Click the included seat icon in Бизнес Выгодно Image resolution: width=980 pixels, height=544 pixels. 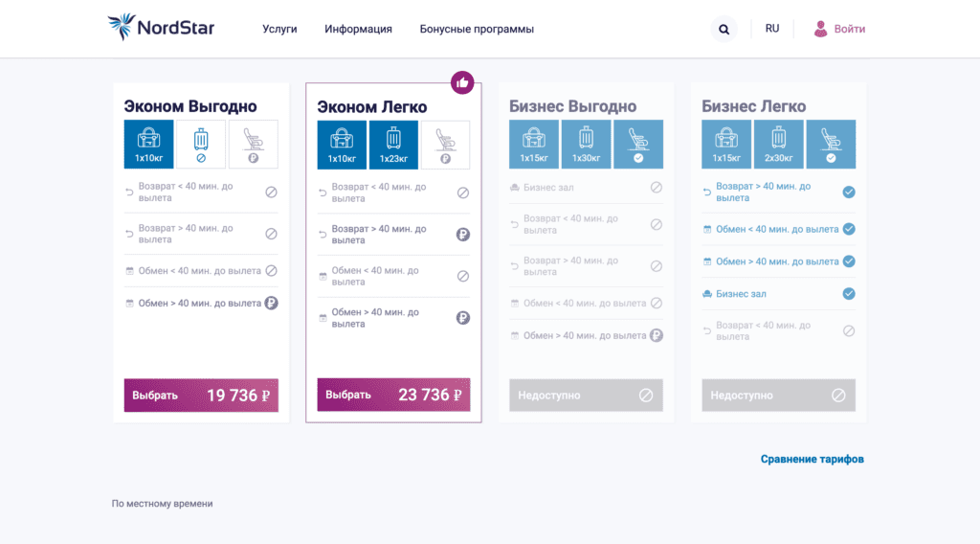pos(638,145)
